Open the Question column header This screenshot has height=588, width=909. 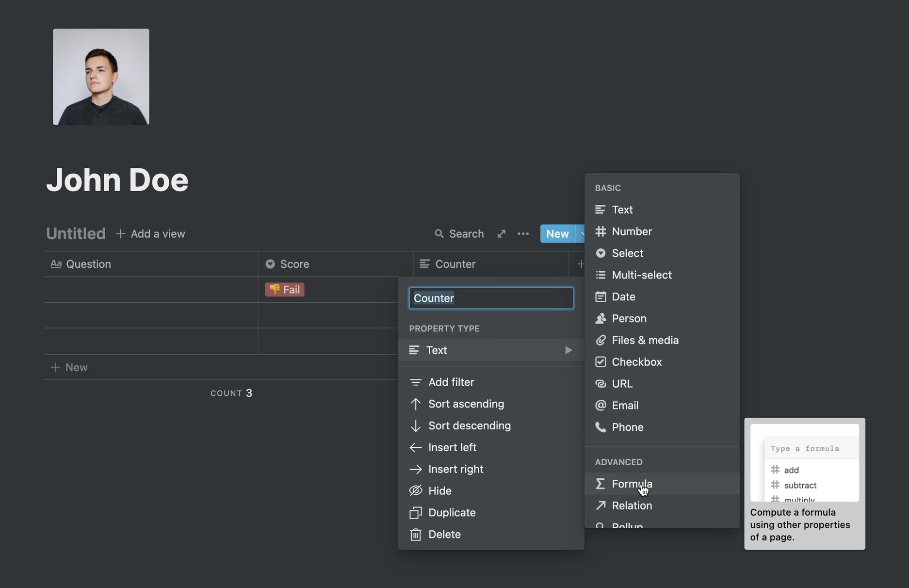tap(151, 264)
